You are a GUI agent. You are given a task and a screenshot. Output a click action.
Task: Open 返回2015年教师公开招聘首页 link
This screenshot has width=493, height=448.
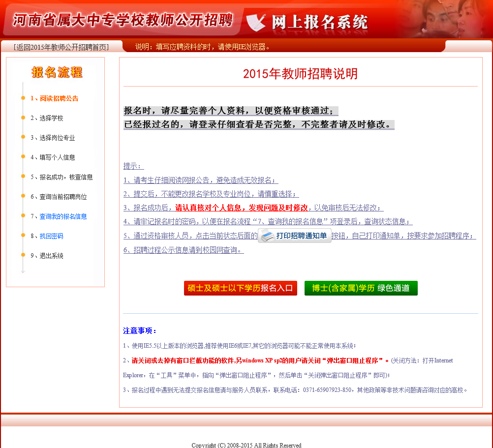click(62, 47)
